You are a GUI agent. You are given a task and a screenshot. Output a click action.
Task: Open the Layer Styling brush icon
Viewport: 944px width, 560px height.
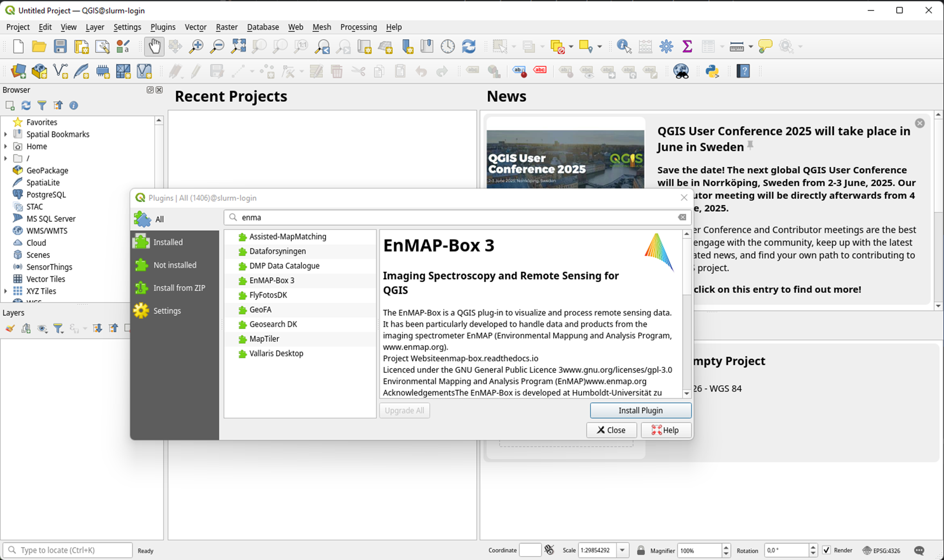point(10,328)
